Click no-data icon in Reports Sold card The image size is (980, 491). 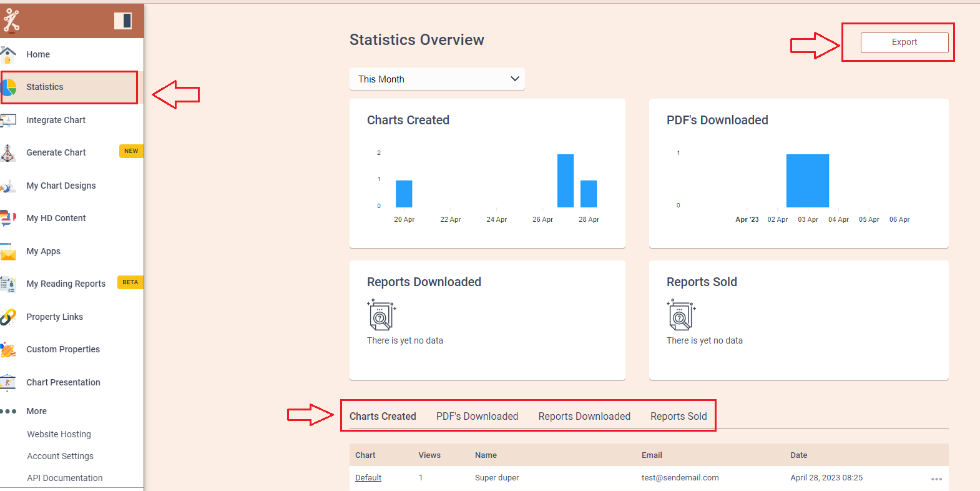681,315
